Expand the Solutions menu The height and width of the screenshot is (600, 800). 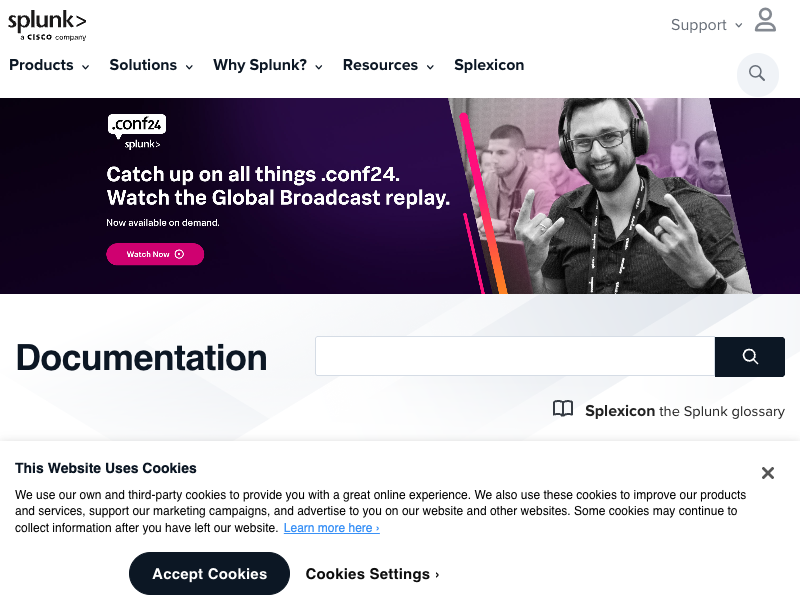pyautogui.click(x=151, y=65)
